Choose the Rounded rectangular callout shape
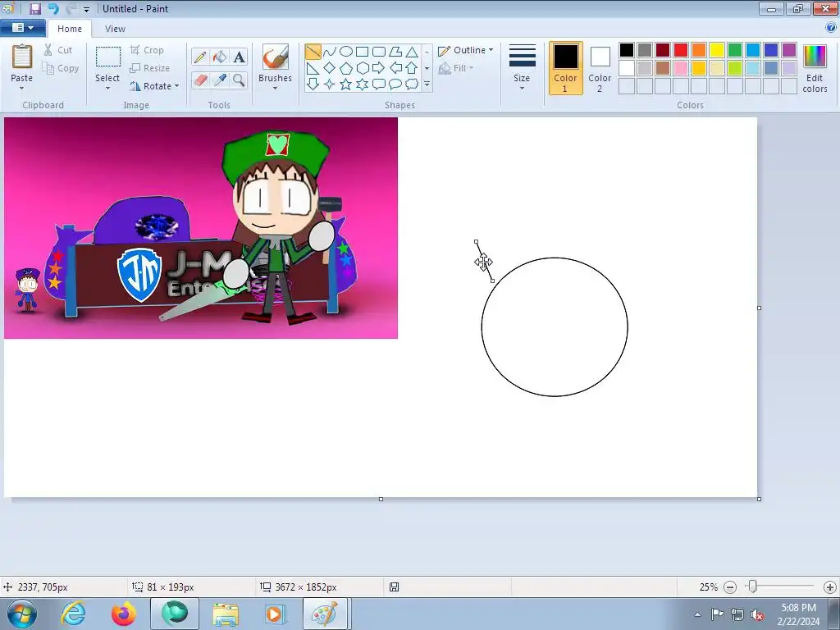Screen dimensions: 840x630 [379, 84]
